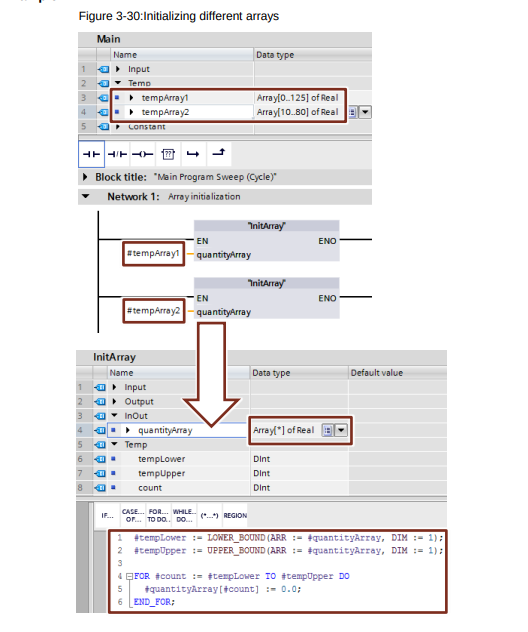The image size is (528, 632).
Task: Expand the Input section in InitArray
Action: click(114, 387)
